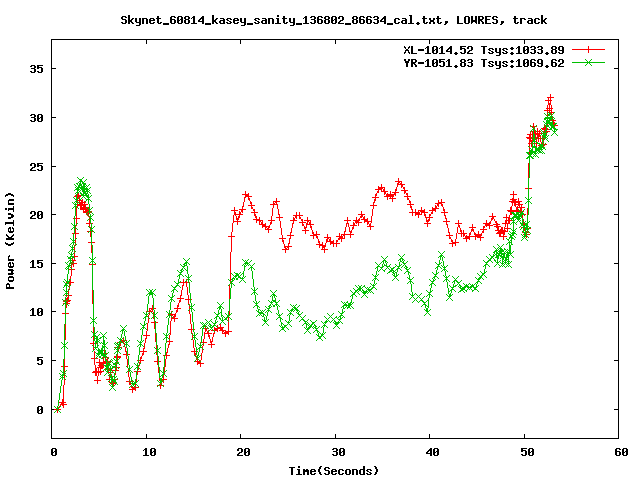Select the XL-1014.52 Tsys:1033.89 legend entry
Screen dimensions: 640x480
click(x=484, y=50)
